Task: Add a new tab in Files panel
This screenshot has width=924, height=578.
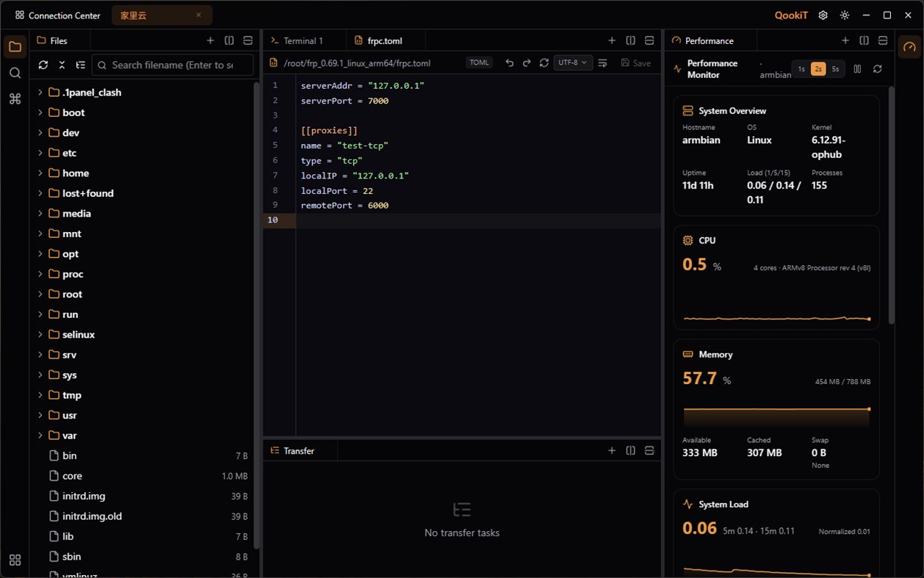Action: (x=211, y=40)
